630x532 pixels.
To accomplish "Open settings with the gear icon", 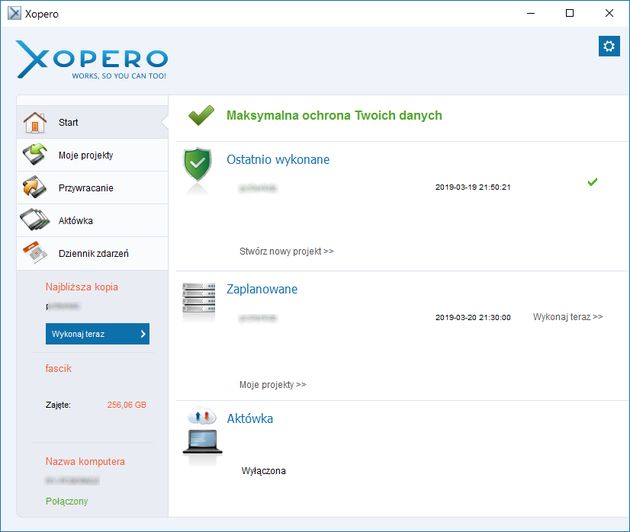I will tap(609, 46).
